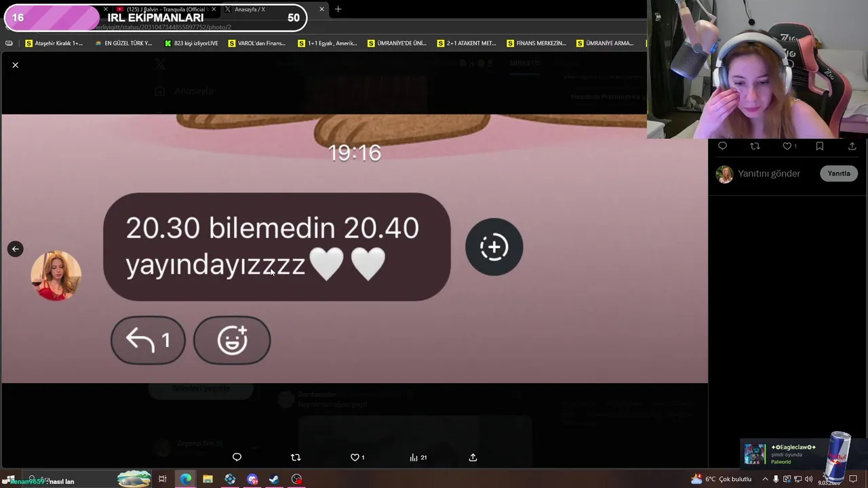Click the reply icon under the photo

[237, 457]
